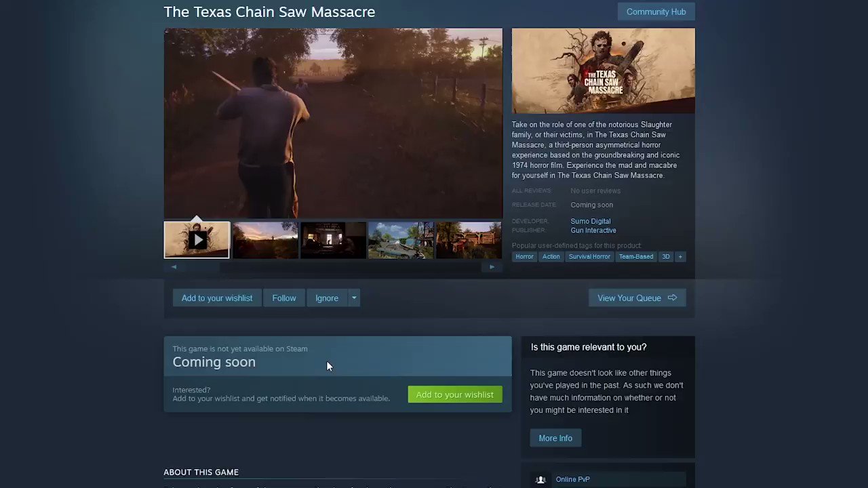Screen dimensions: 868x488
Task: Open the Ignore options dropdown arrow
Action: [354, 298]
